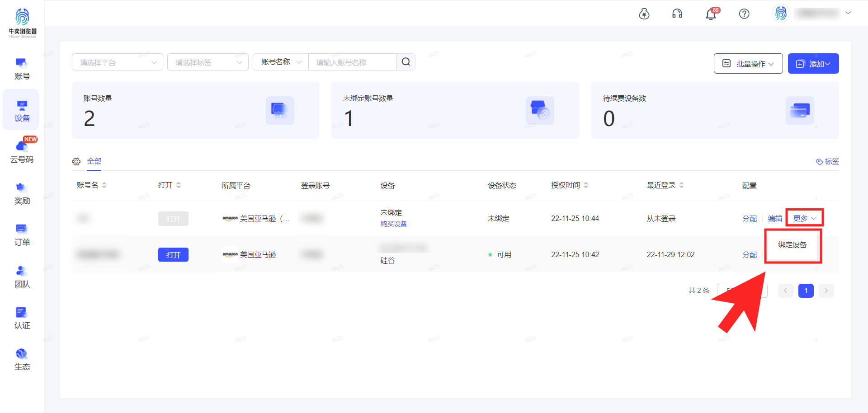Expand the 请选择标签 tag dropdown
868x413 pixels.
pyautogui.click(x=208, y=62)
